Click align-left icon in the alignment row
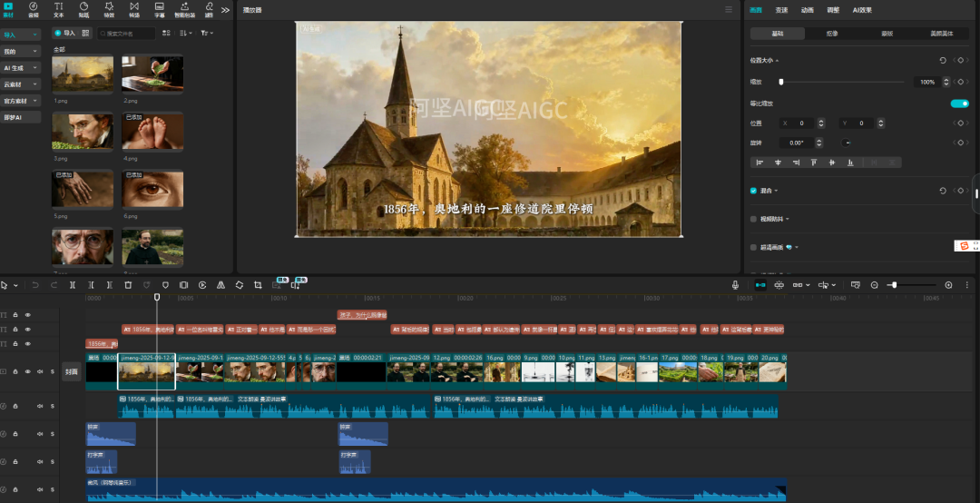 click(x=760, y=162)
